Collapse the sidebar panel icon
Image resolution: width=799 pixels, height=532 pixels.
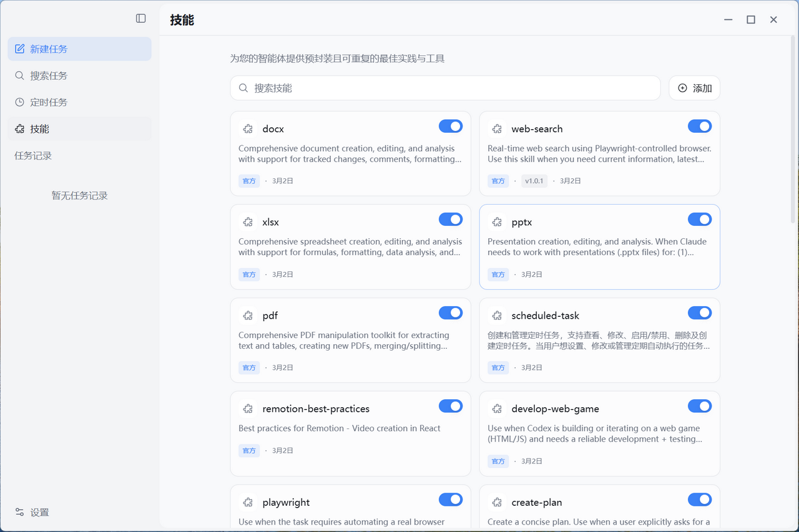141,19
